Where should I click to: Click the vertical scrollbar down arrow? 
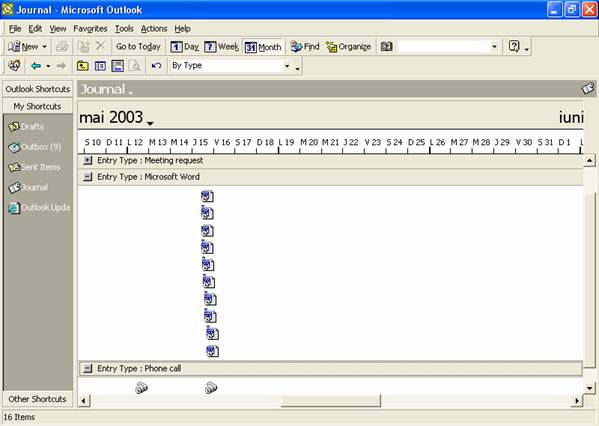tap(589, 389)
